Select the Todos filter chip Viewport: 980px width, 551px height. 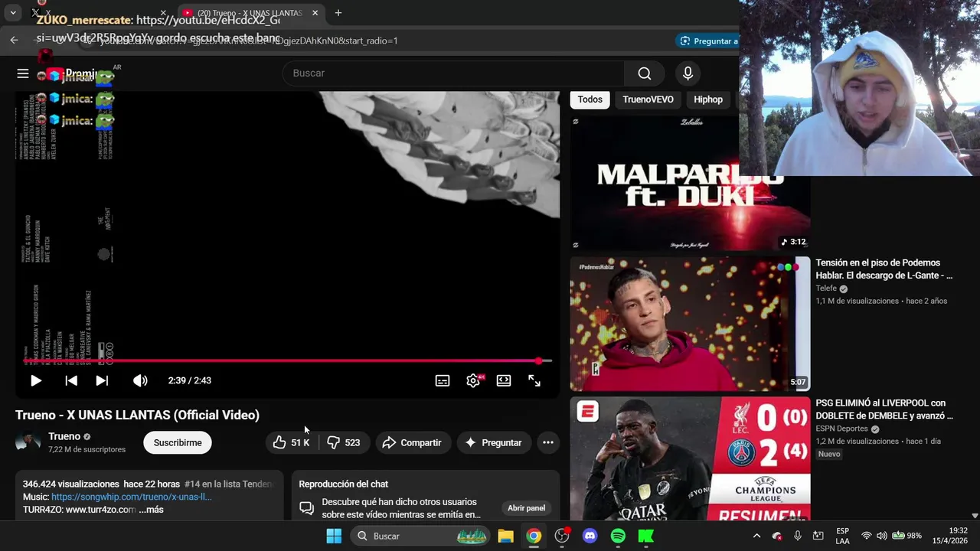590,99
